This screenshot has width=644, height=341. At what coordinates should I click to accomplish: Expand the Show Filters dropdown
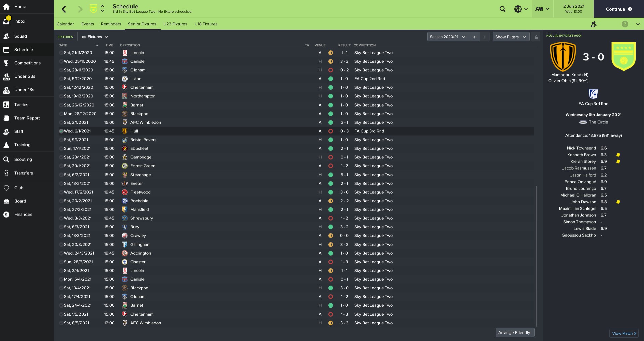point(511,37)
